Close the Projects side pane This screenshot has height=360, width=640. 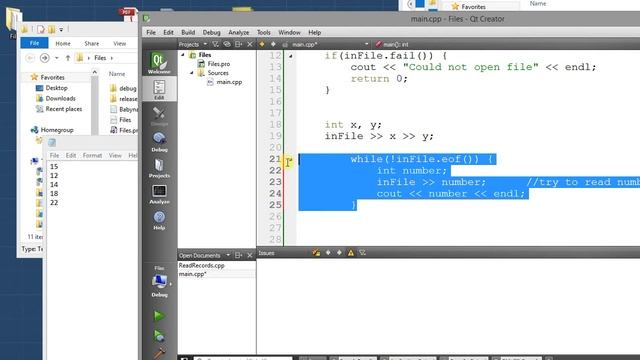coord(250,44)
